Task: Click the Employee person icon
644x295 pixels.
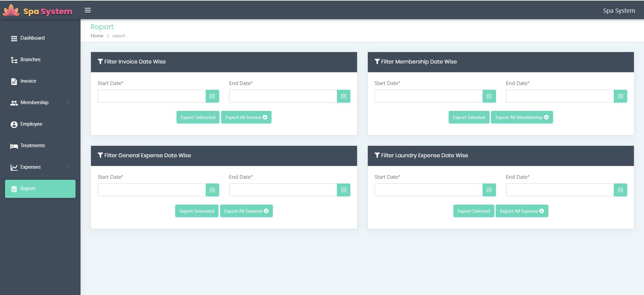Action: click(x=14, y=124)
